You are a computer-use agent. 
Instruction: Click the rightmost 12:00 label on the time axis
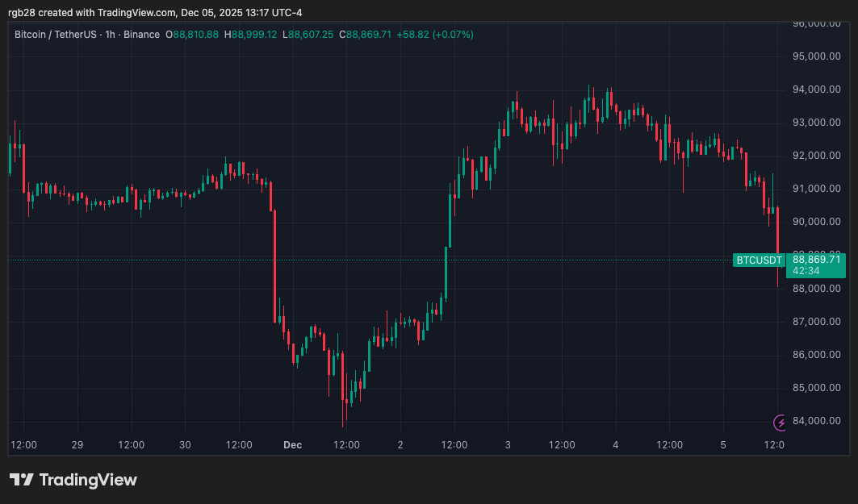774,444
